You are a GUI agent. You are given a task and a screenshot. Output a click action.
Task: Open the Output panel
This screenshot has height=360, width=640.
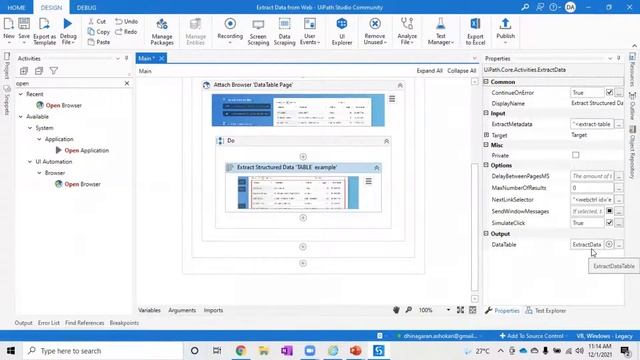[x=23, y=323]
